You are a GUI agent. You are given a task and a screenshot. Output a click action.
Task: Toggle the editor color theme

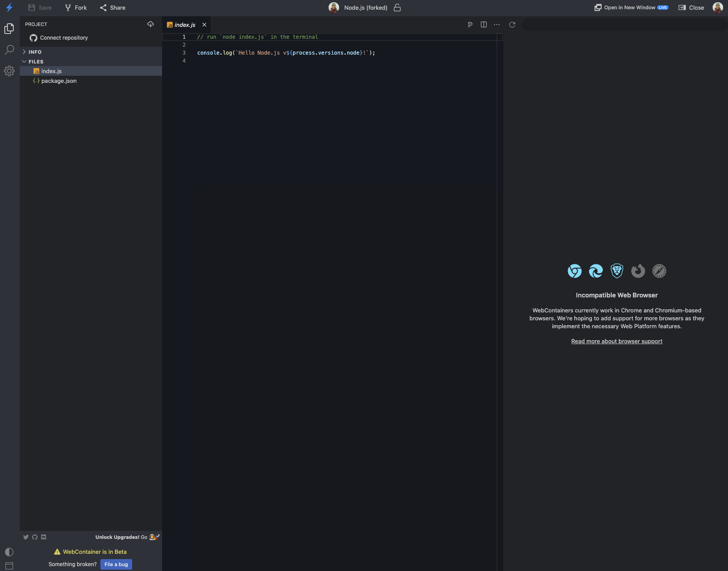[x=9, y=552]
